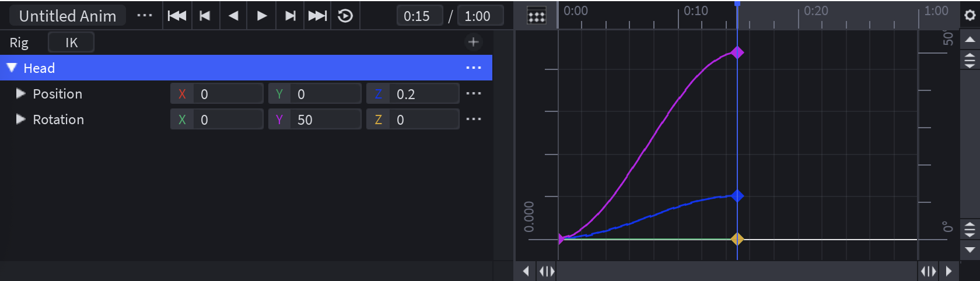980x281 pixels.
Task: Click the left horizontal zoom handle
Action: coord(547,271)
